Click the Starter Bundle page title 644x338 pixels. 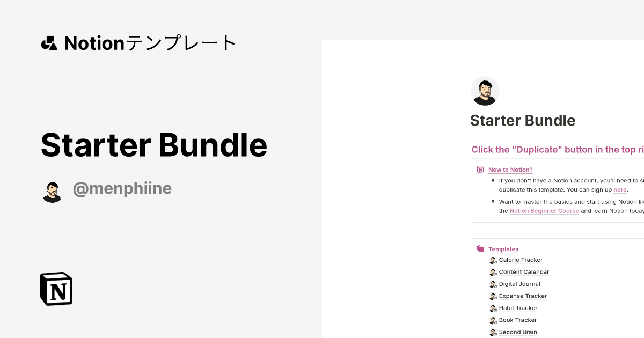click(522, 121)
